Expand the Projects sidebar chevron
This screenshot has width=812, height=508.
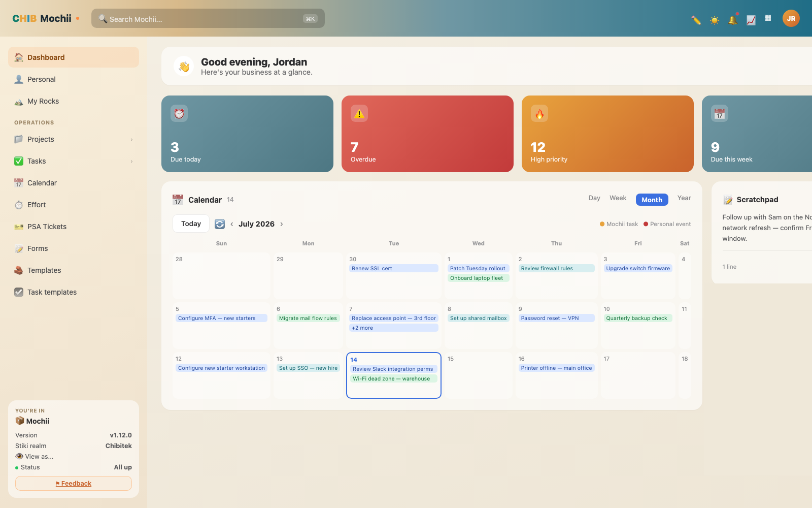[131, 140]
